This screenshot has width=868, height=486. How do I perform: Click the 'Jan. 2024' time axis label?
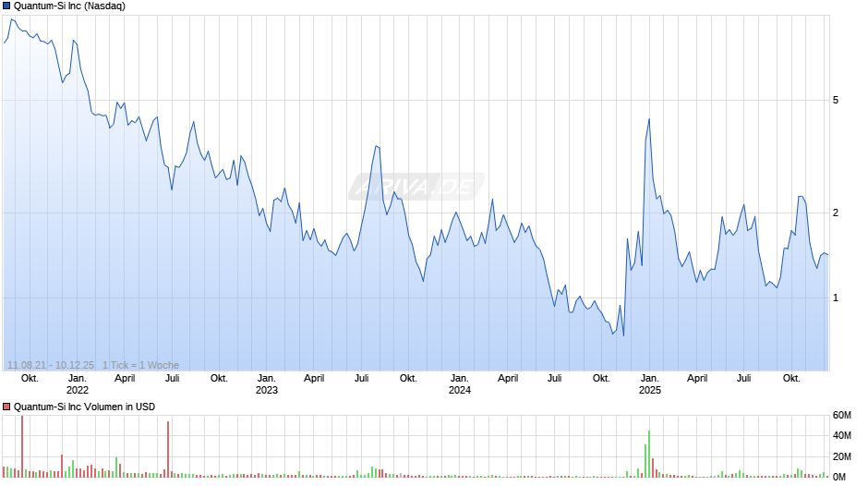pyautogui.click(x=460, y=384)
